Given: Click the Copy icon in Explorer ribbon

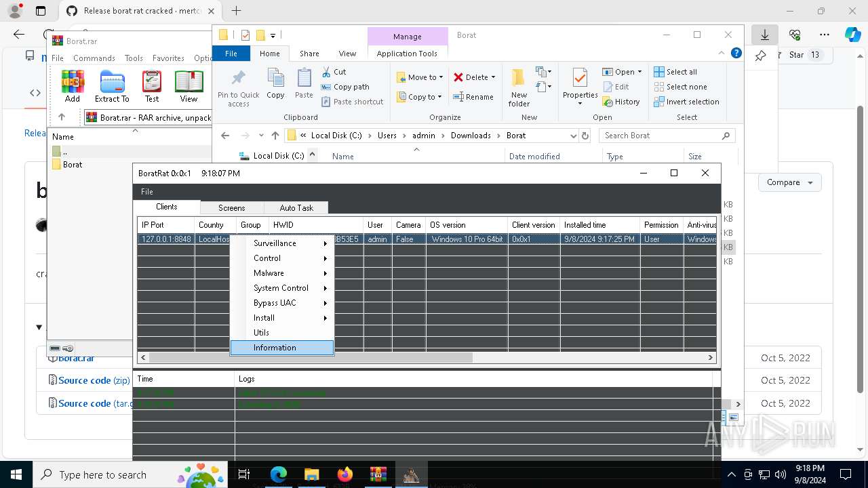Looking at the screenshot, I should (275, 84).
